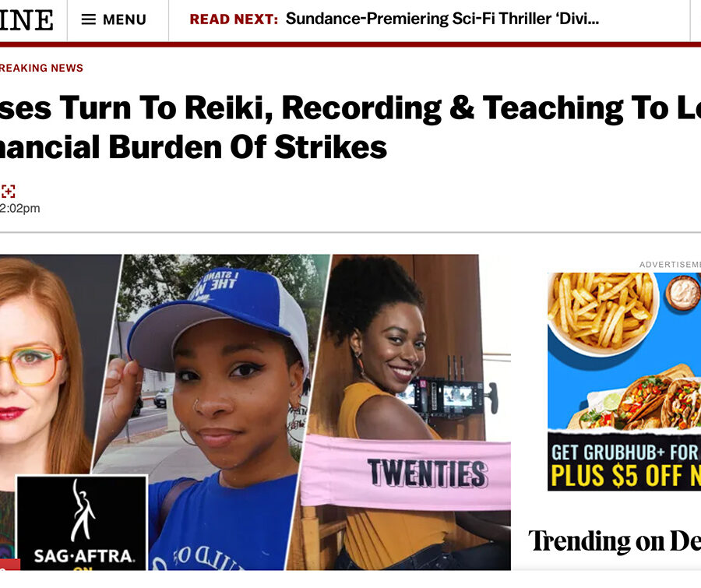Click the yellow PLUS $5 OFF offer
701x588 pixels.
click(625, 476)
